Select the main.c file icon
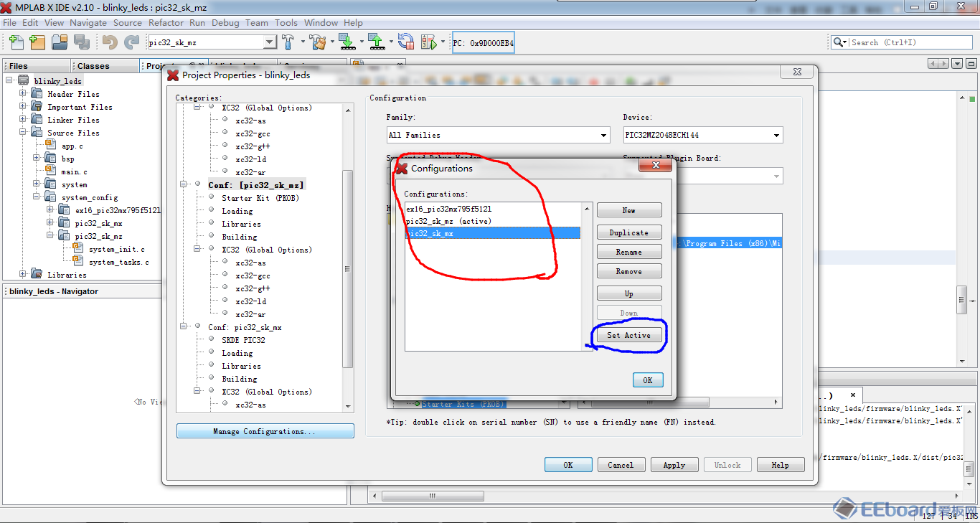This screenshot has width=980, height=523. tap(50, 171)
